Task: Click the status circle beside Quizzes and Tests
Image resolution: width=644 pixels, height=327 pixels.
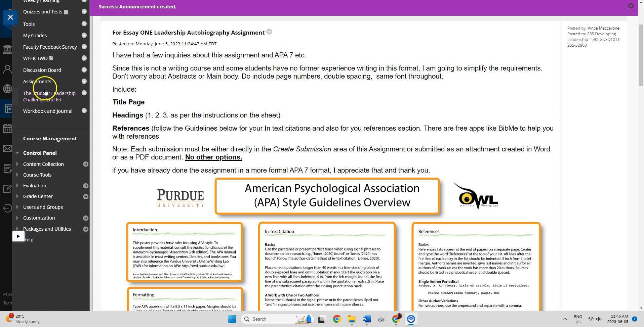Action: click(x=84, y=11)
